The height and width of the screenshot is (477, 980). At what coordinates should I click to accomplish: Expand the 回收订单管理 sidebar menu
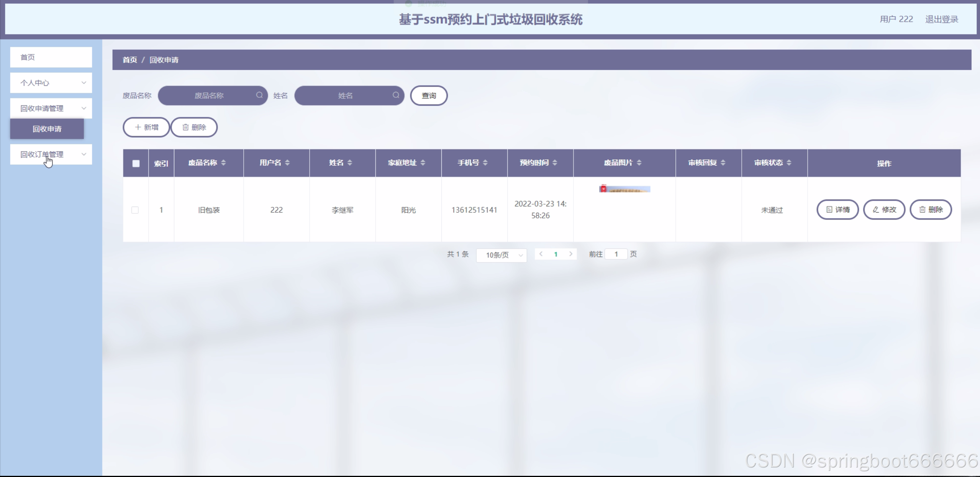point(51,154)
